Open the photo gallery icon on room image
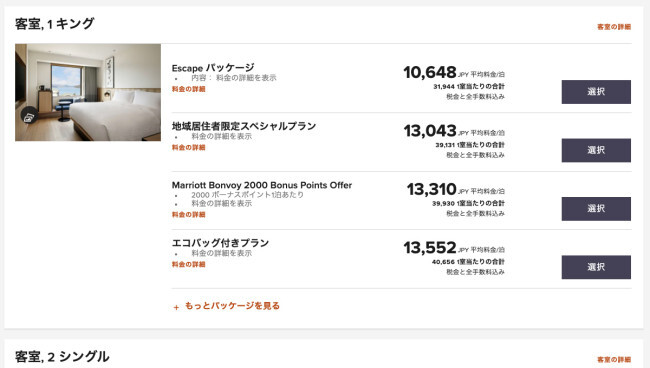Viewport: 650px width, 368px height. point(28,117)
